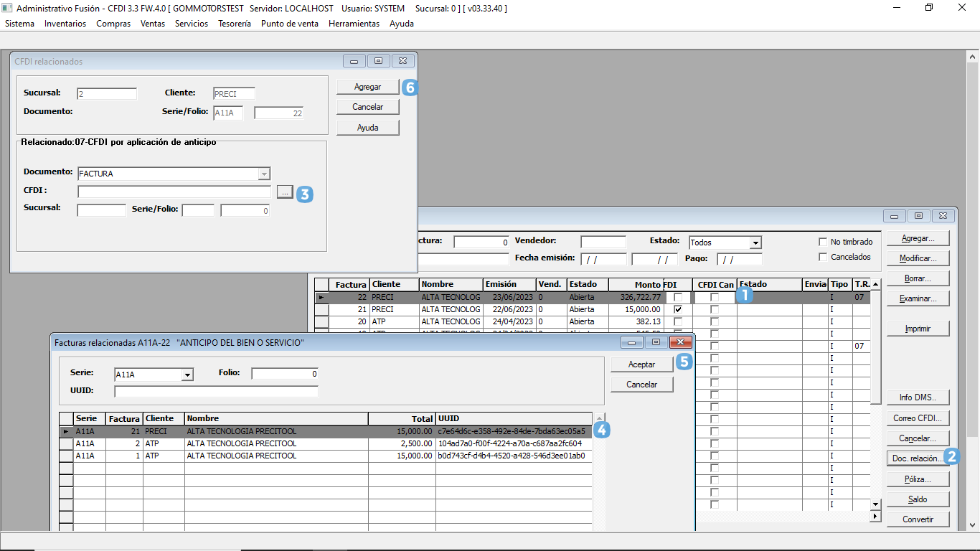Click UUID c7e64d6c-e358-492e-84de-7bda63ec05a5
The image size is (980, 551).
pyautogui.click(x=512, y=432)
